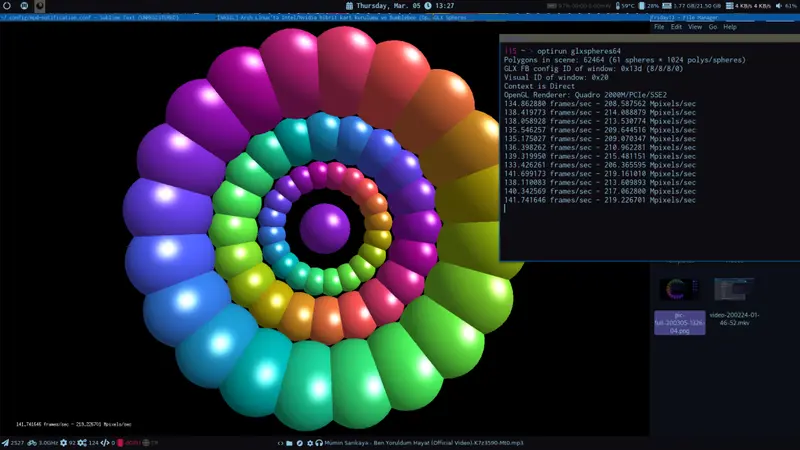
Task: Click the 'Visual ID of window: 0x20' line
Action: click(x=556, y=78)
